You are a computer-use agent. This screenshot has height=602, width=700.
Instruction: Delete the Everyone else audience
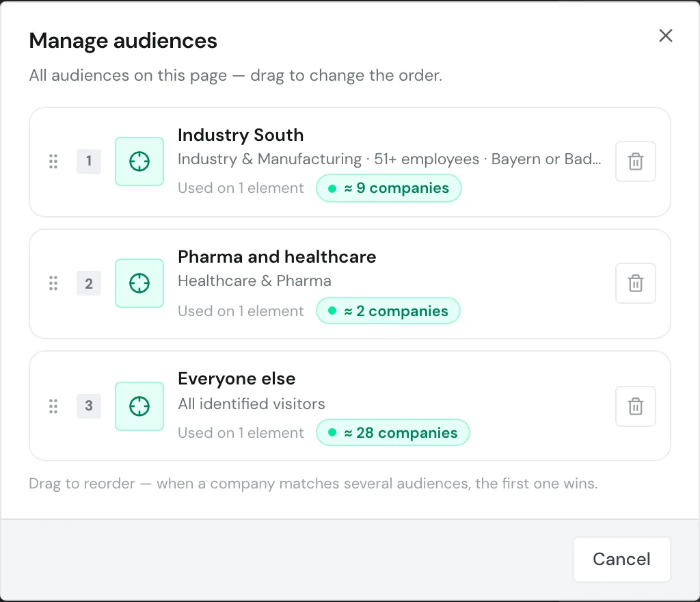point(635,406)
